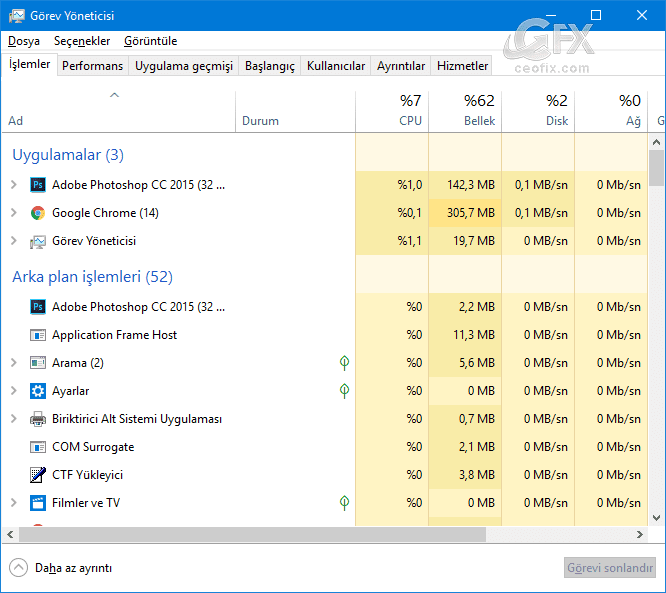The height and width of the screenshot is (593, 666).
Task: Select the Application Frame Host row name
Action: [x=114, y=335]
